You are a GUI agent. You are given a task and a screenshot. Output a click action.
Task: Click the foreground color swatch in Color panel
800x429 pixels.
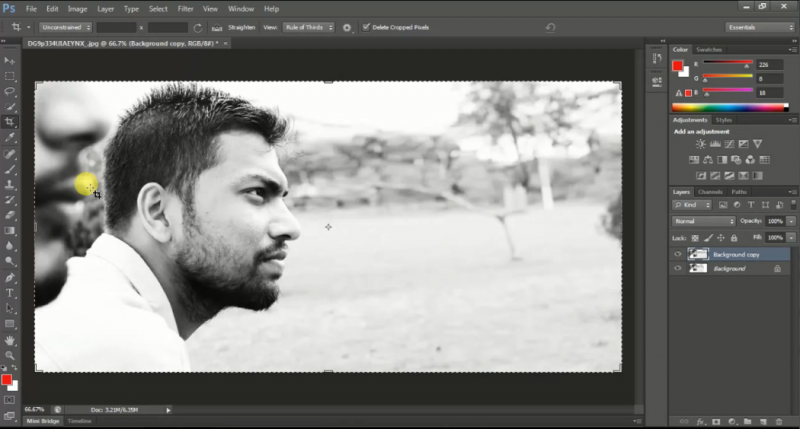pyautogui.click(x=678, y=66)
